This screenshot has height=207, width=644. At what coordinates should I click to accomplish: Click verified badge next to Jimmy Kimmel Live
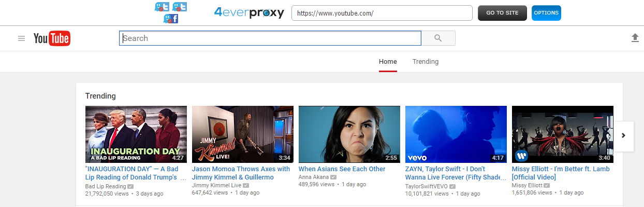point(246,185)
